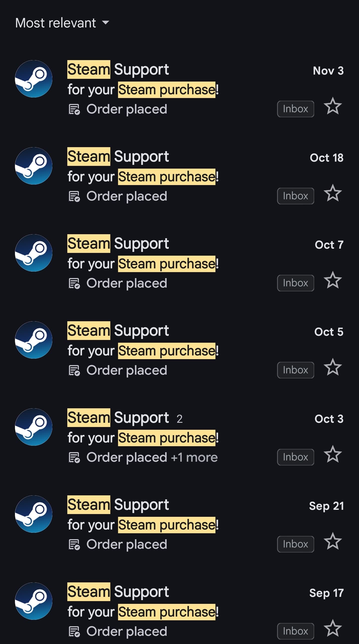This screenshot has width=359, height=644.
Task: Select Steam avatar for Oct 5 email
Action: pos(34,340)
